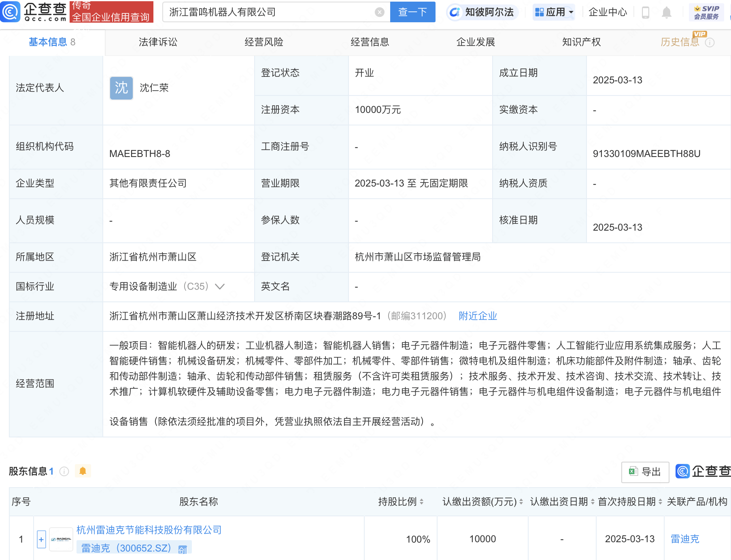
Task: Click 其他有限责任公司 company type
Action: tap(148, 183)
